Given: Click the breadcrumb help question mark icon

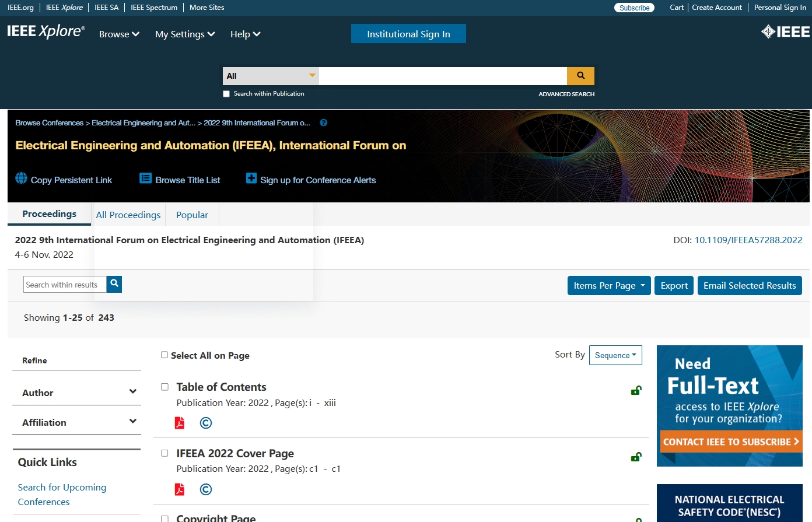Looking at the screenshot, I should point(324,123).
